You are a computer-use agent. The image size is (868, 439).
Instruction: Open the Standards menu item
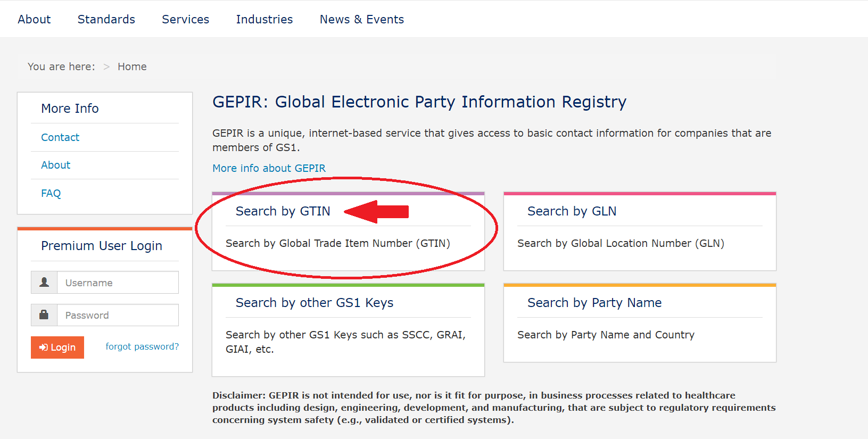point(106,19)
